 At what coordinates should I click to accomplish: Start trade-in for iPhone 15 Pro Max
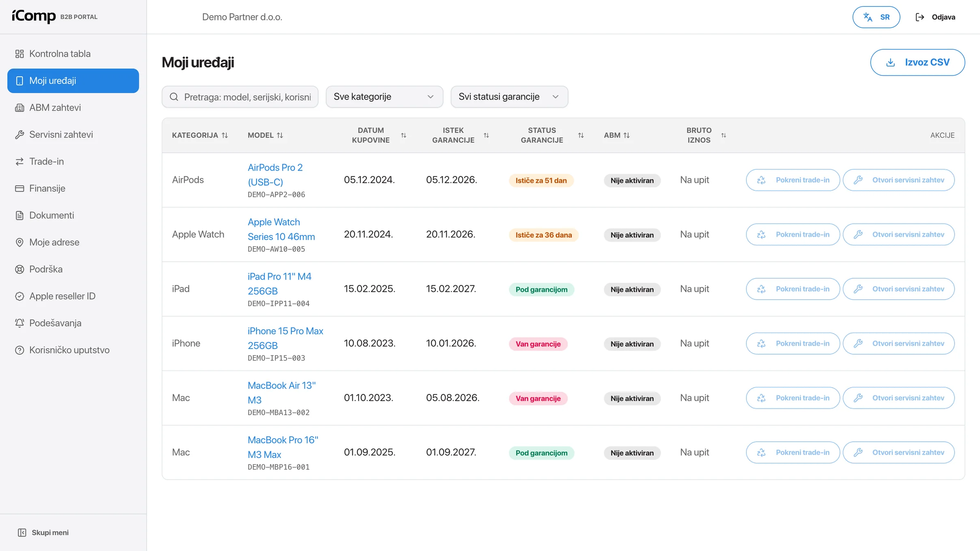click(x=793, y=344)
